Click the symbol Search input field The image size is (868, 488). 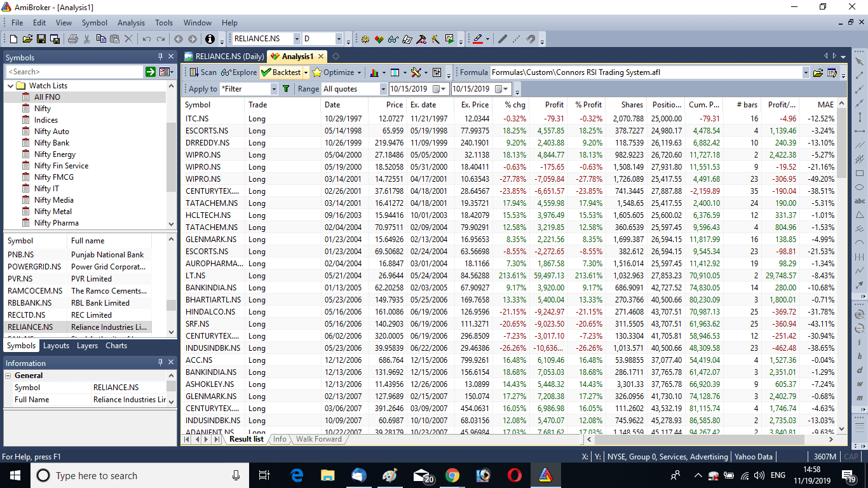click(74, 72)
